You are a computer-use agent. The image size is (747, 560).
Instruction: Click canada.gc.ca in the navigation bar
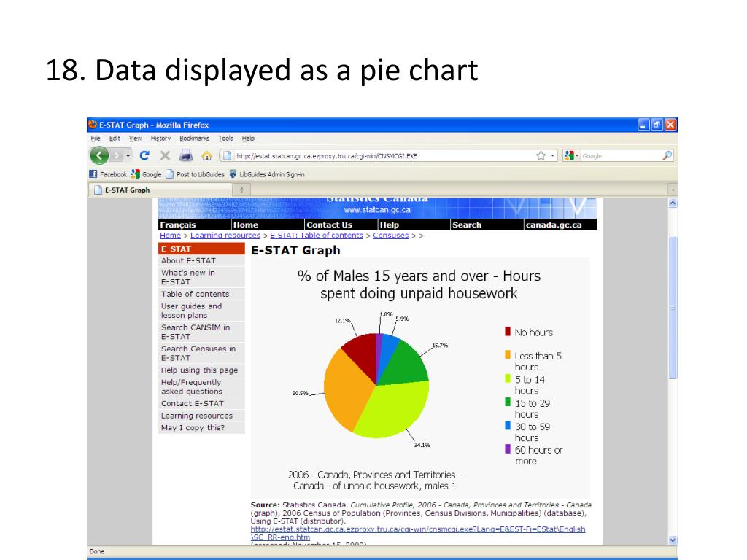(x=554, y=225)
